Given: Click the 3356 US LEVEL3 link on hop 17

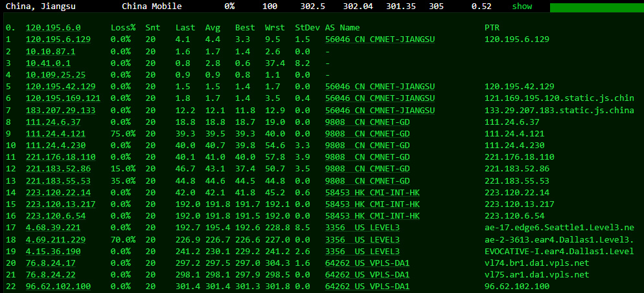Looking at the screenshot, I should 362,227.
